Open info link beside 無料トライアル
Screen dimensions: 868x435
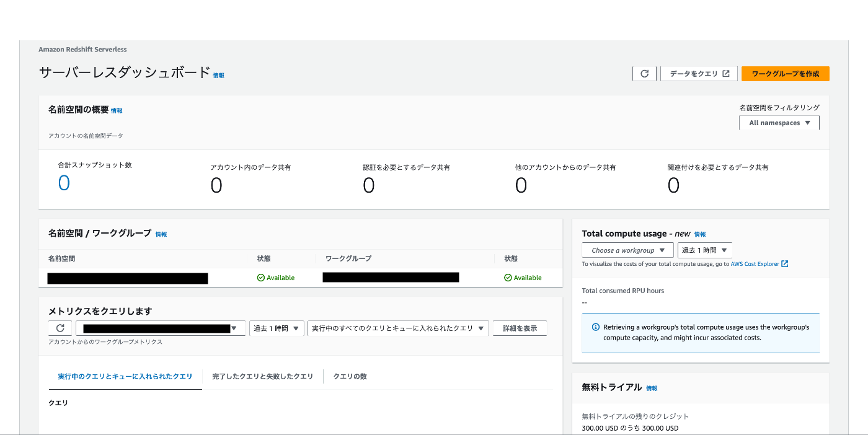pyautogui.click(x=652, y=388)
